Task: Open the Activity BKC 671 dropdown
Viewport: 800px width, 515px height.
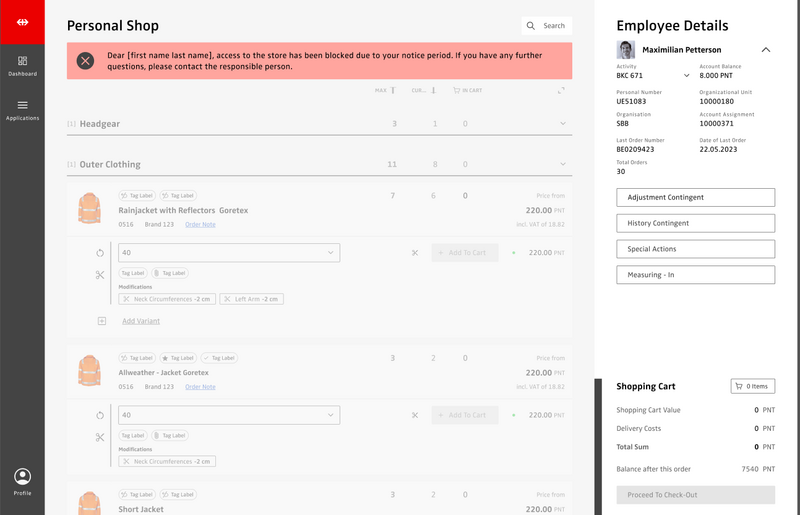Action: [x=686, y=75]
